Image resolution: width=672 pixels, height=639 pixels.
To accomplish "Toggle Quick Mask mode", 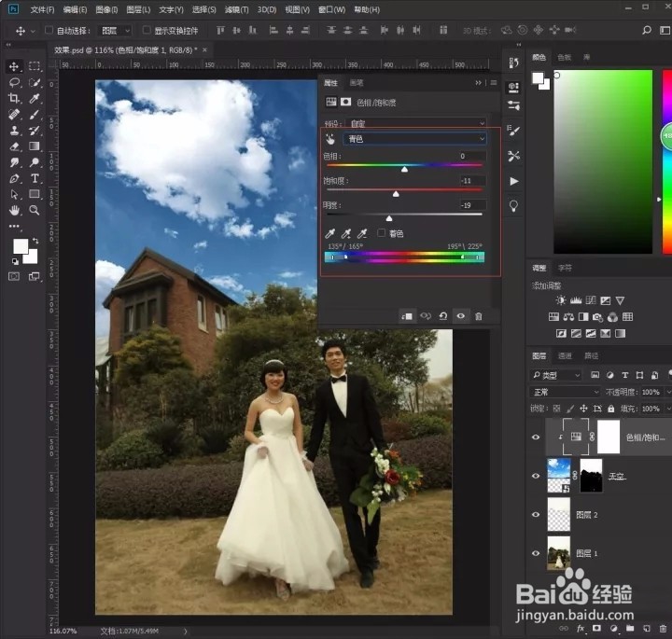I will point(14,276).
